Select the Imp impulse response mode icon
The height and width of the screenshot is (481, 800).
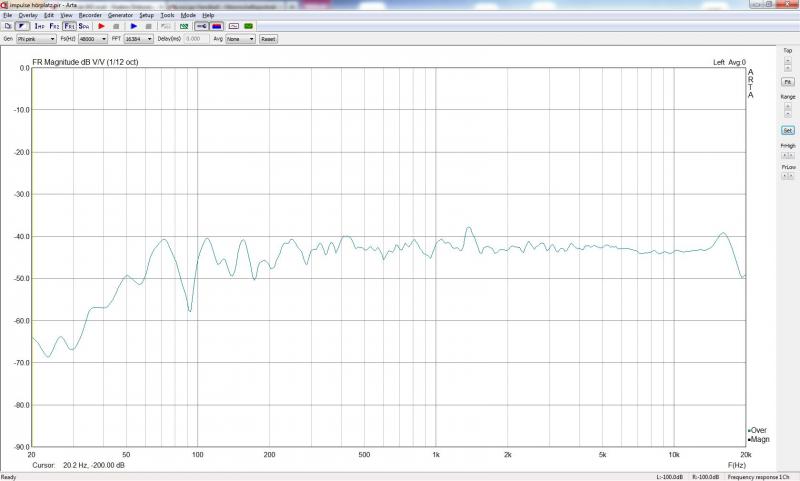(x=39, y=26)
